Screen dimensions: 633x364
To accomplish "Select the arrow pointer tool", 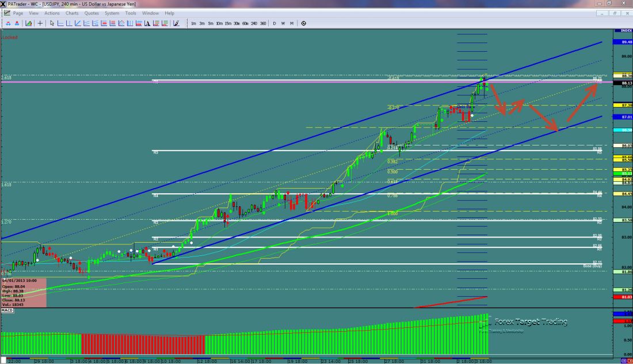I will click(x=52, y=24).
